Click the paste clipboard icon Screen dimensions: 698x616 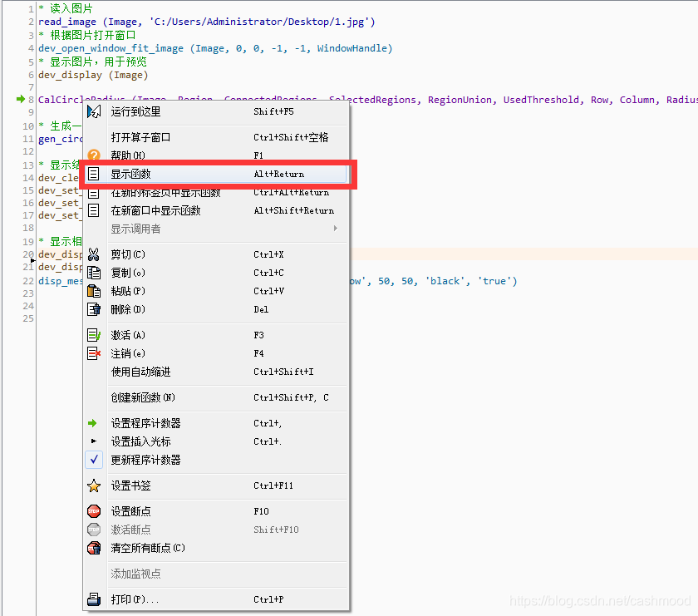[x=93, y=291]
